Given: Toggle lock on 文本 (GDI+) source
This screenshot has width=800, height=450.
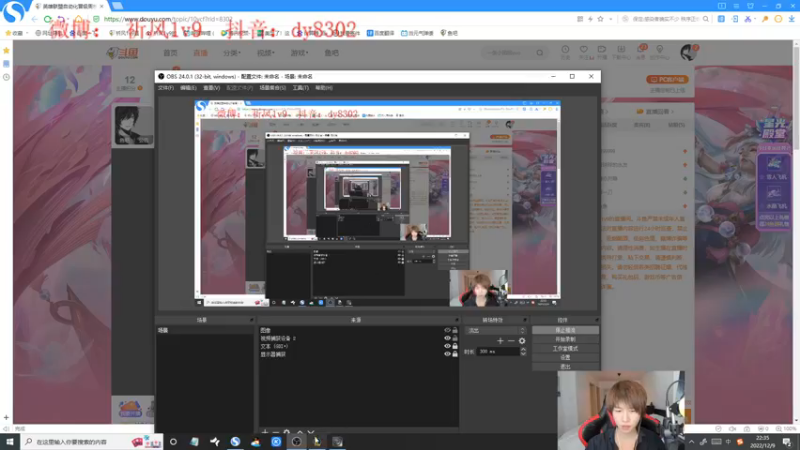Looking at the screenshot, I should (455, 346).
